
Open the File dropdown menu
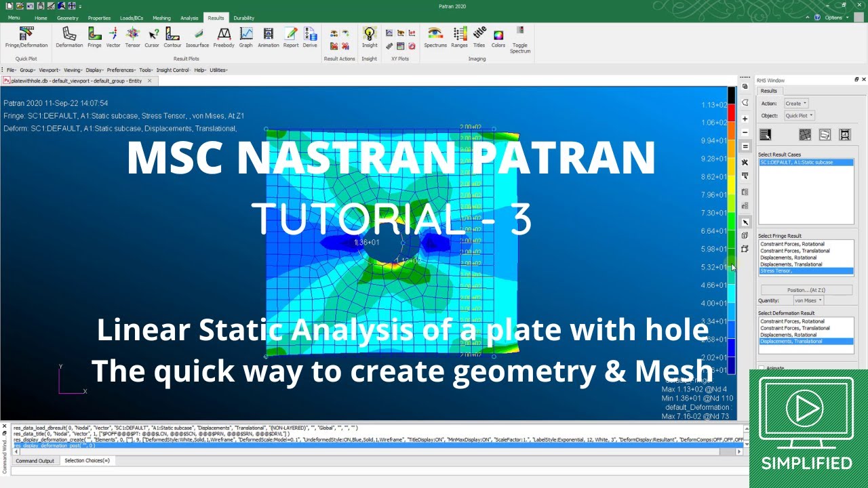(12, 70)
